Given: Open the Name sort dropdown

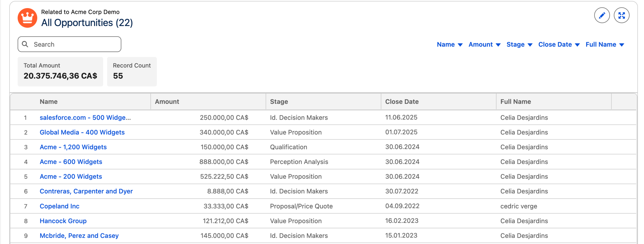Looking at the screenshot, I should pyautogui.click(x=450, y=45).
